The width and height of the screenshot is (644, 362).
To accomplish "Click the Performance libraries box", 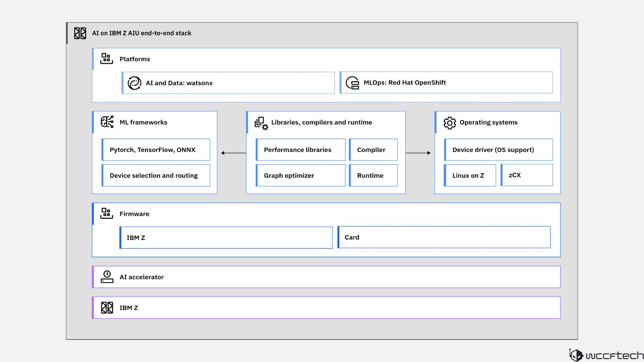I will pyautogui.click(x=300, y=150).
